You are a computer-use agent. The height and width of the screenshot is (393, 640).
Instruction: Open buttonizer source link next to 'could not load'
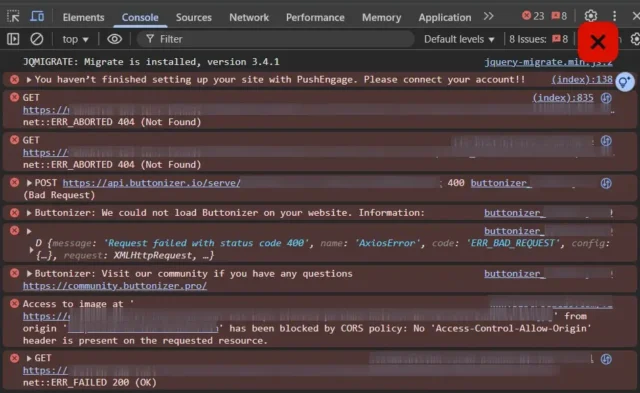tap(514, 213)
